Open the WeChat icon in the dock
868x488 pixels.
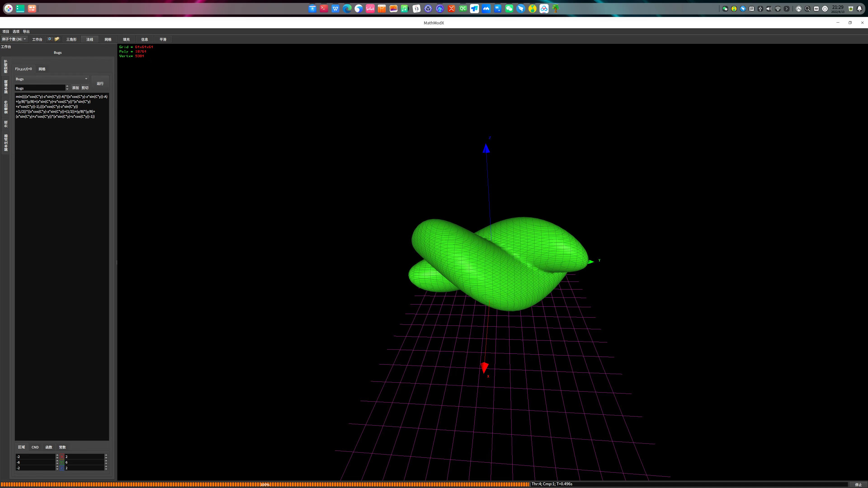[509, 9]
